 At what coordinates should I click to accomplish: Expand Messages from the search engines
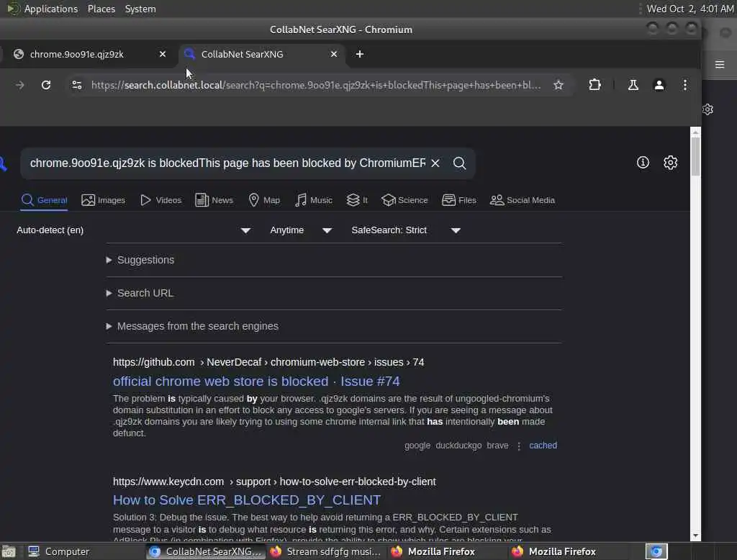click(x=192, y=326)
